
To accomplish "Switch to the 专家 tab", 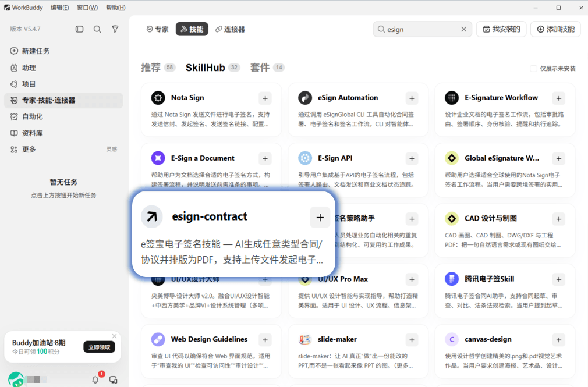I will (158, 29).
